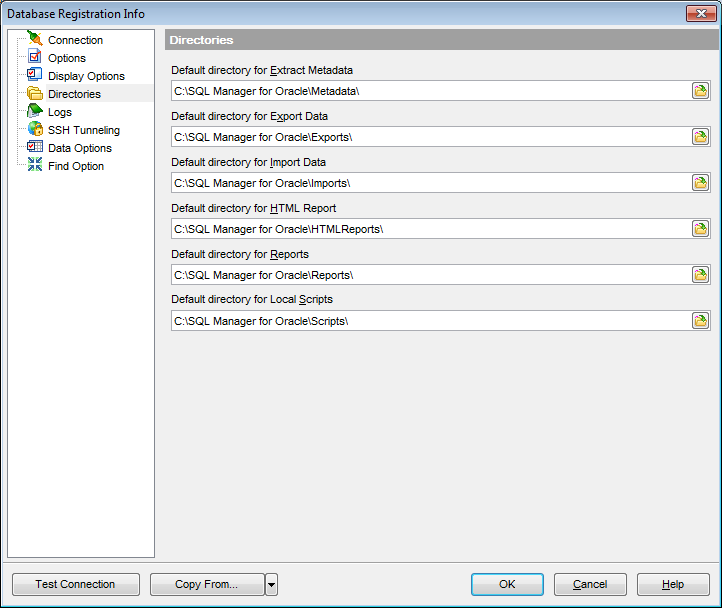Browse folder for Export Data directory
The image size is (722, 608).
pyautogui.click(x=700, y=137)
